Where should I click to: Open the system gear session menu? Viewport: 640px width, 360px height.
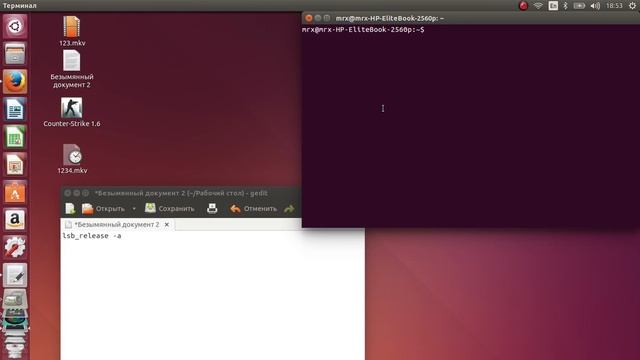pos(632,6)
